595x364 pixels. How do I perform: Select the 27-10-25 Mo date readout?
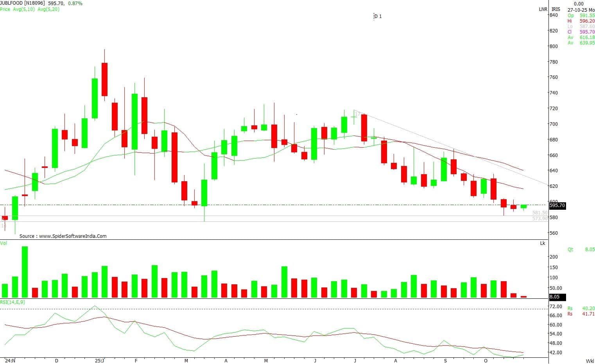(581, 9)
